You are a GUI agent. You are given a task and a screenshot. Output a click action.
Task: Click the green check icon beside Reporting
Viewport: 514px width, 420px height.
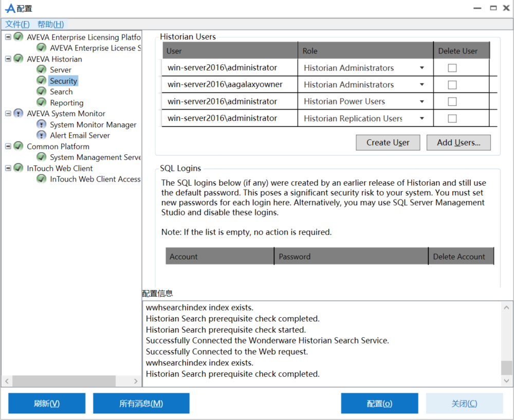coord(42,102)
